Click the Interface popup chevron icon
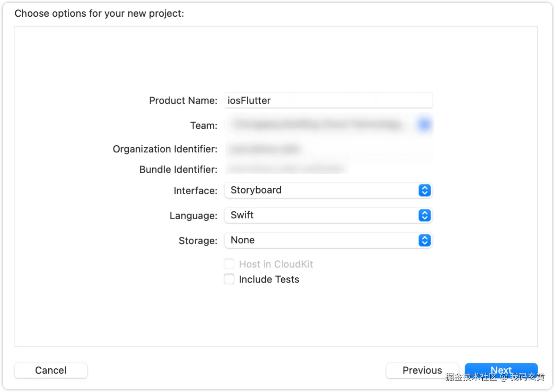The image size is (555, 392). [425, 190]
